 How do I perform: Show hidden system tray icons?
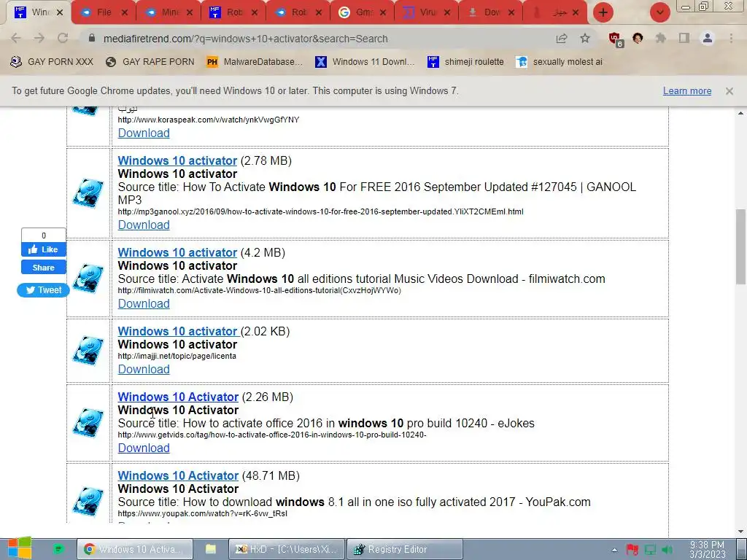click(614, 550)
